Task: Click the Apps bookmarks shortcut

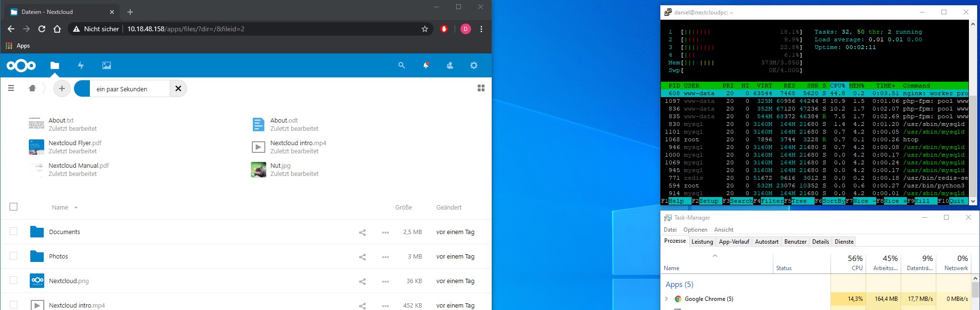Action: tap(18, 46)
